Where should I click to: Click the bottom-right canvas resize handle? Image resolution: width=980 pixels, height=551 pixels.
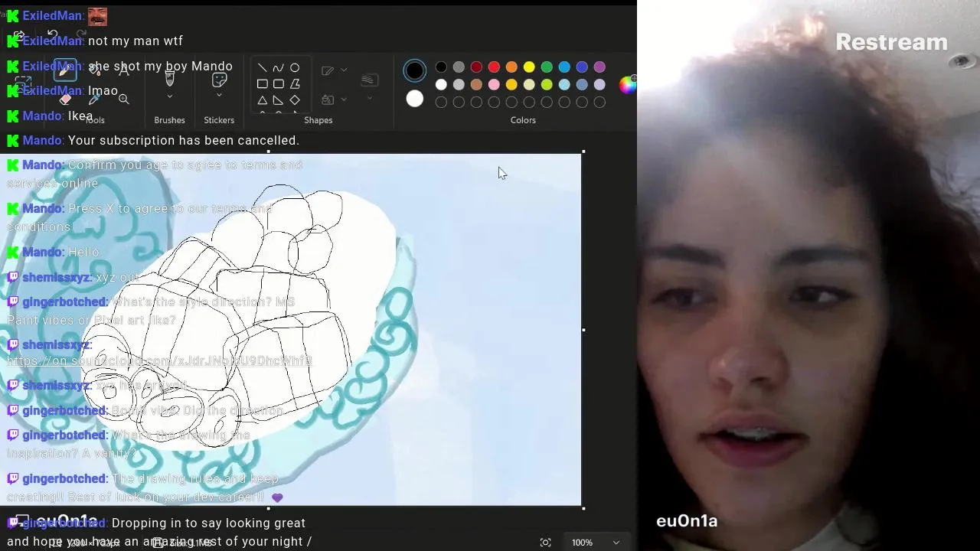(x=583, y=508)
